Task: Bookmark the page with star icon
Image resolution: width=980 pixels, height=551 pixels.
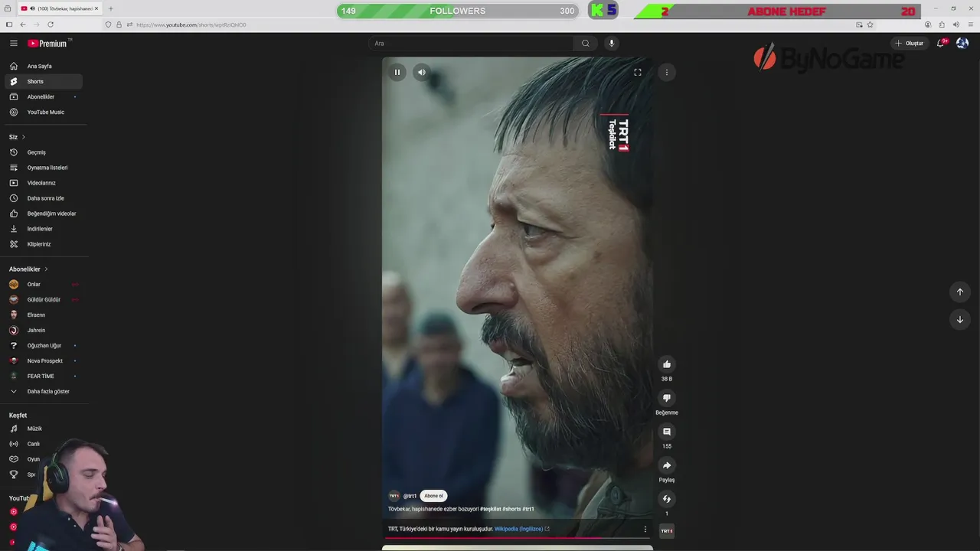Action: 871,24
